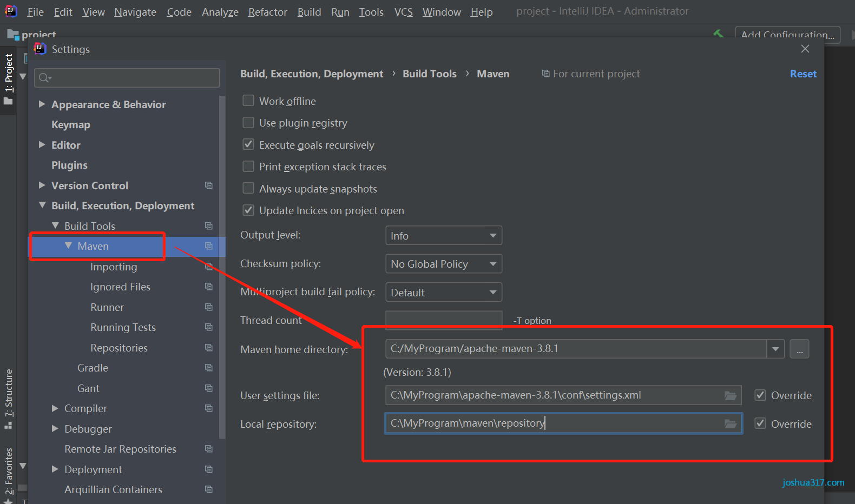Select Keymap in settings tree
This screenshot has width=855, height=504.
pyautogui.click(x=71, y=124)
